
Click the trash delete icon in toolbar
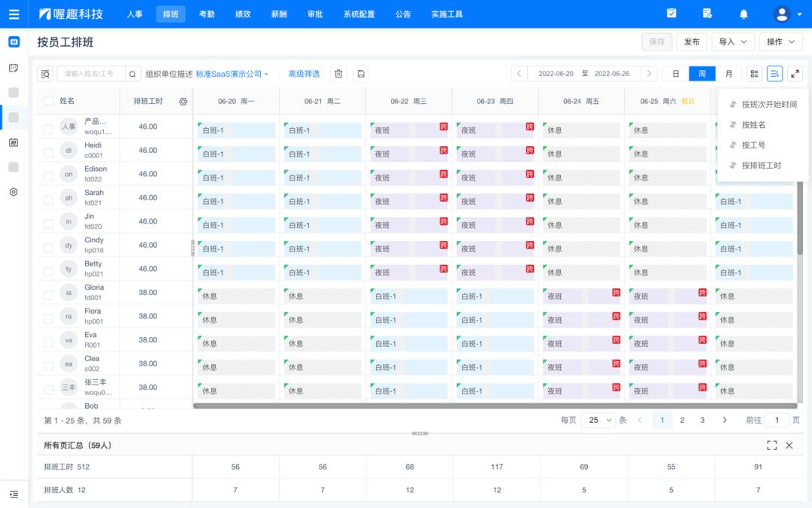[338, 74]
